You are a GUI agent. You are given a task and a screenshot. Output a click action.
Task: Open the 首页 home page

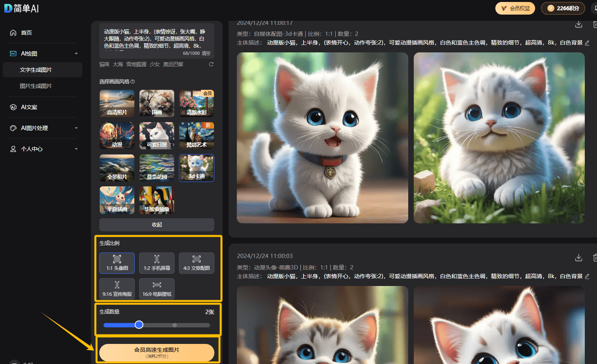tap(26, 33)
